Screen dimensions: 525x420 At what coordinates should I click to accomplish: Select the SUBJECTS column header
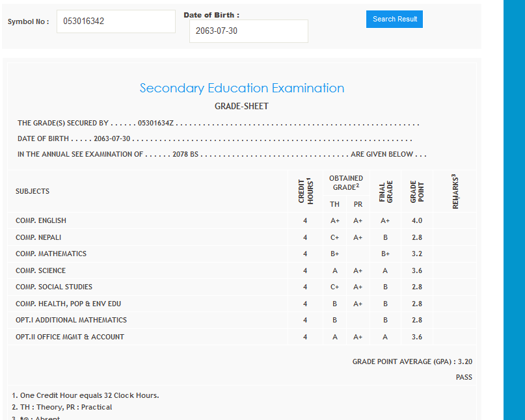(x=33, y=191)
